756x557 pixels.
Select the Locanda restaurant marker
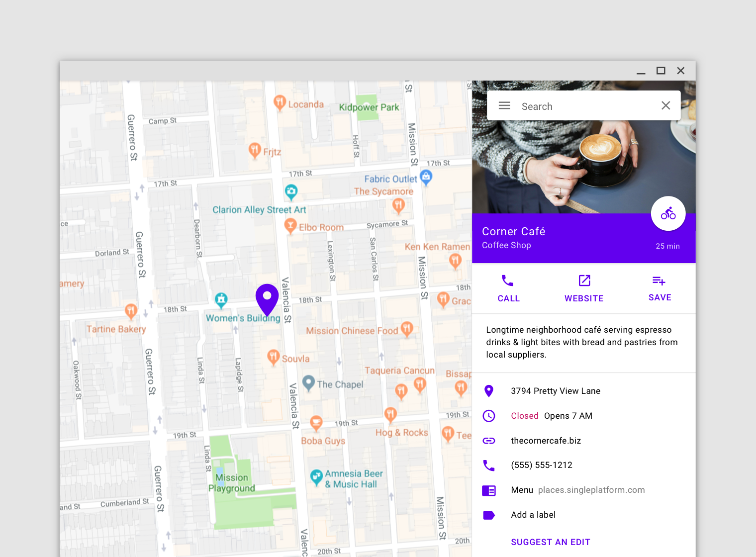tap(280, 103)
